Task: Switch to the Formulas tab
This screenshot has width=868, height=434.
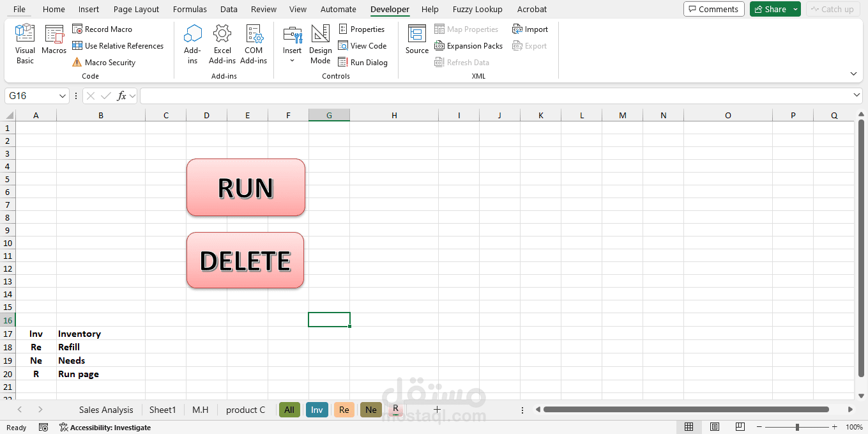Action: (x=190, y=9)
